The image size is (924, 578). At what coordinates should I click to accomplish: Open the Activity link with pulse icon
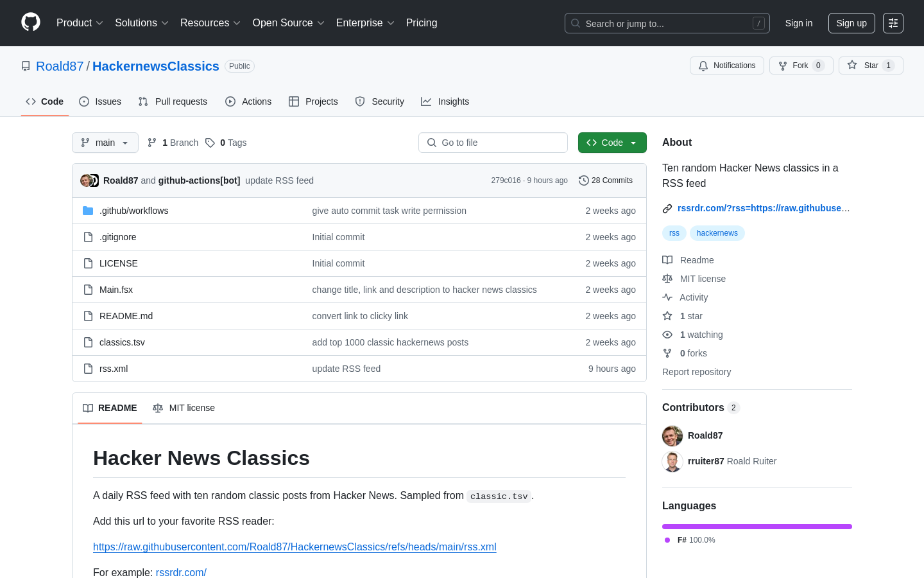click(x=685, y=297)
